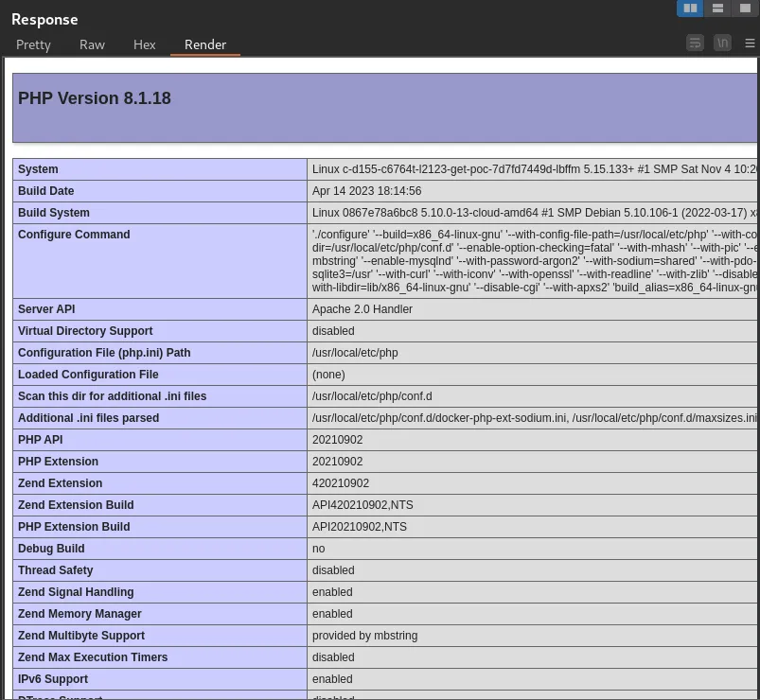Click the PHP Version 8.1.18 heading
The height and width of the screenshot is (700, 760).
(x=95, y=98)
